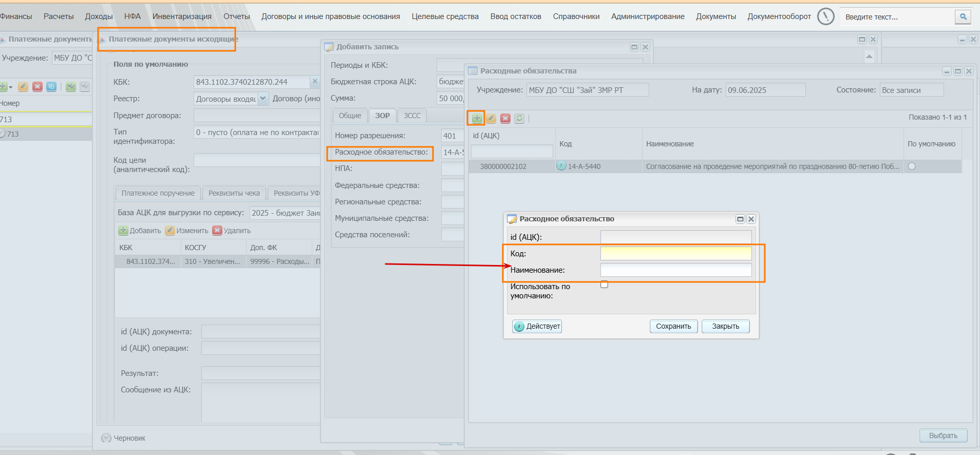Click the edit pencil icon in Расходные обязательства toolbar
Image resolution: width=980 pixels, height=455 pixels.
[491, 118]
